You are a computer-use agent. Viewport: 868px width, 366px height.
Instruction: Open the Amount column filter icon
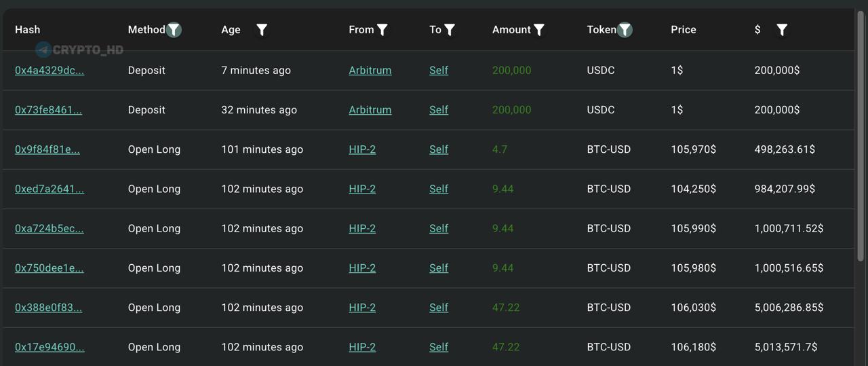pyautogui.click(x=539, y=30)
